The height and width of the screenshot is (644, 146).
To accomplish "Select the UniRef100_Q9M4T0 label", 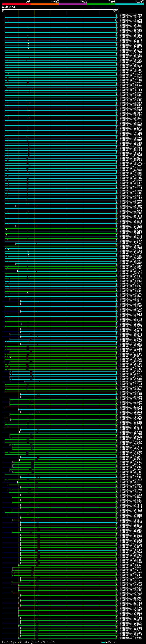I will click(x=131, y=87).
